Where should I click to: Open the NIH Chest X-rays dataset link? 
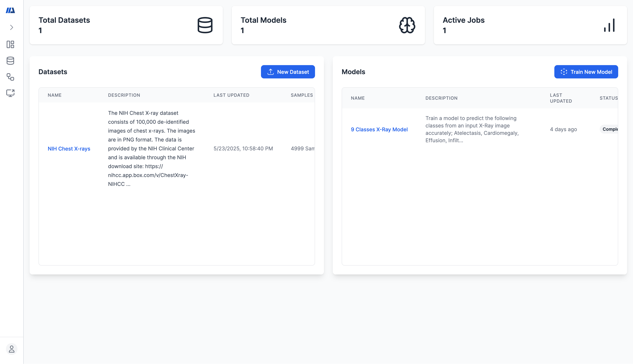(69, 149)
